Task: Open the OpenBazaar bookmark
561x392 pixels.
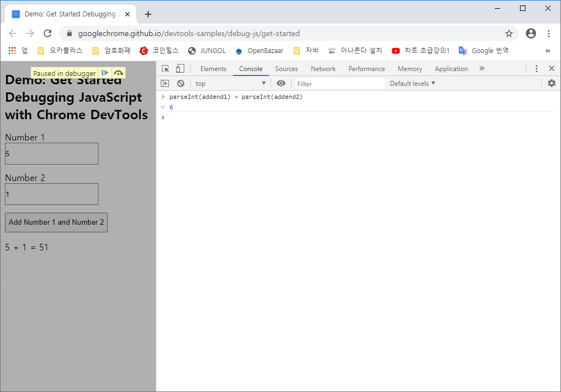Action: [x=259, y=51]
